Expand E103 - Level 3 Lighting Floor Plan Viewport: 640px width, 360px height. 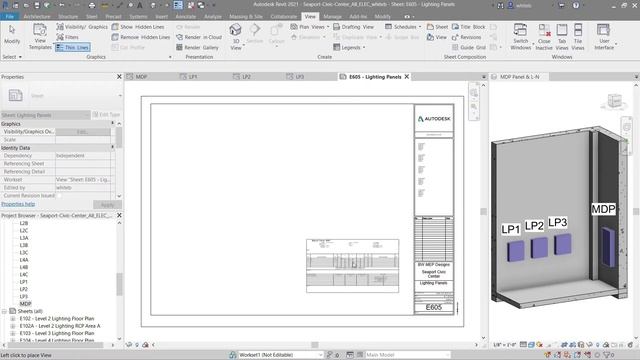13,333
